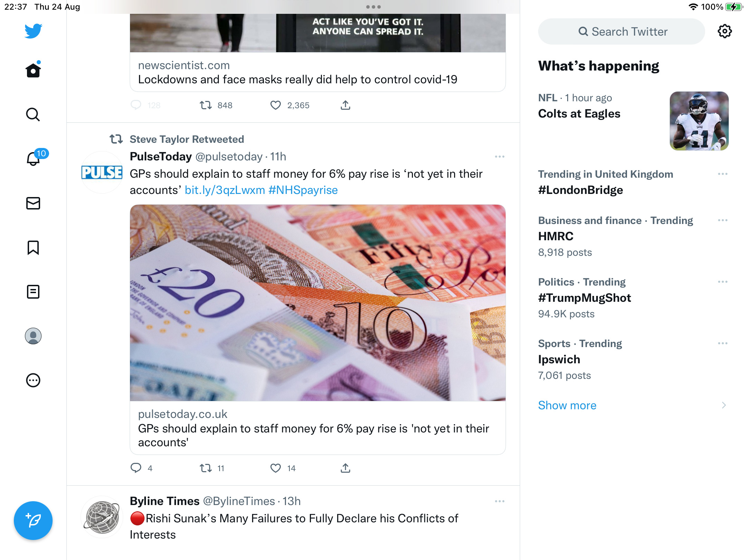The width and height of the screenshot is (747, 560).
Task: Retweet the PulseToday pay rise tweet
Action: [x=206, y=468]
